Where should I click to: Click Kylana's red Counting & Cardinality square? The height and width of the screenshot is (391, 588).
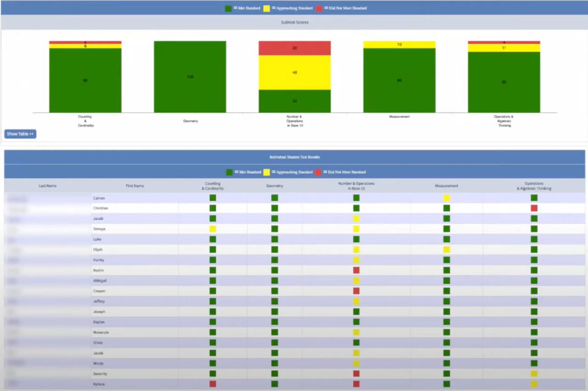213,384
